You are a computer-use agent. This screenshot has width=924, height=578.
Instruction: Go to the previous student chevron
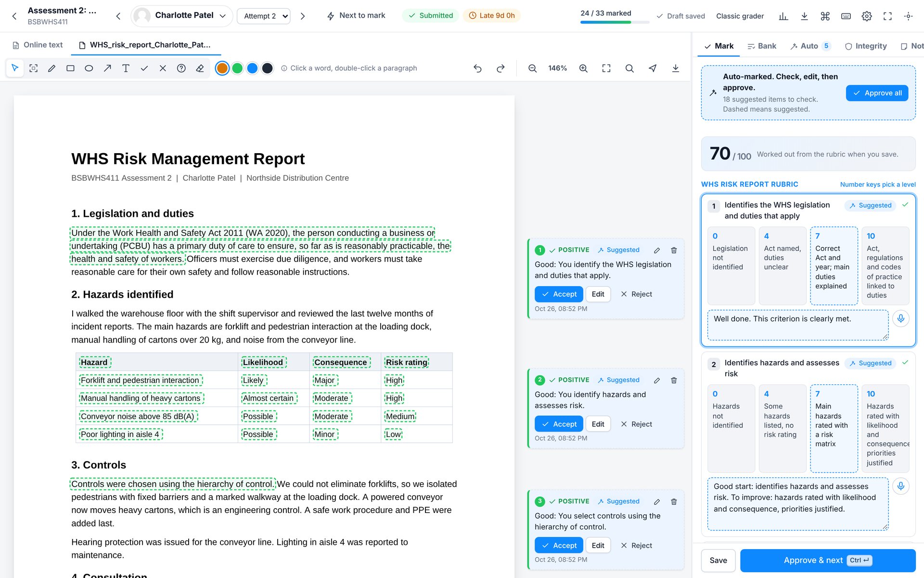pos(118,16)
